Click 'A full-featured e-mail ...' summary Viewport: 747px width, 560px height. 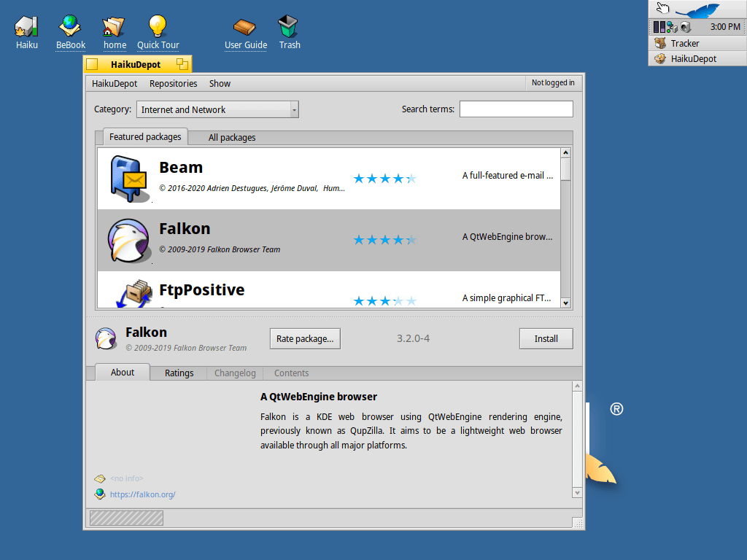(508, 175)
